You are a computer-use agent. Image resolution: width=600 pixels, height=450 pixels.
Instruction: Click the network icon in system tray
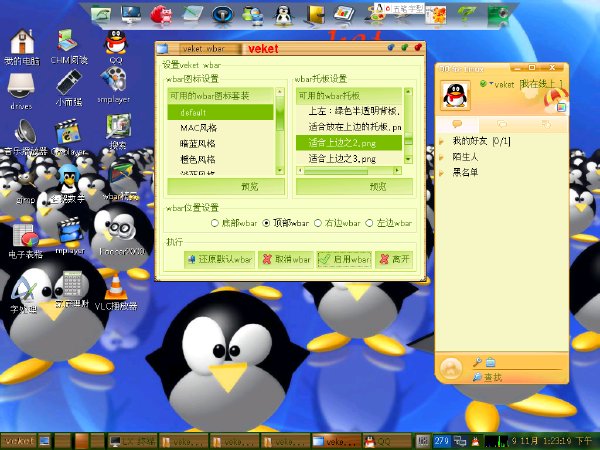point(460,441)
